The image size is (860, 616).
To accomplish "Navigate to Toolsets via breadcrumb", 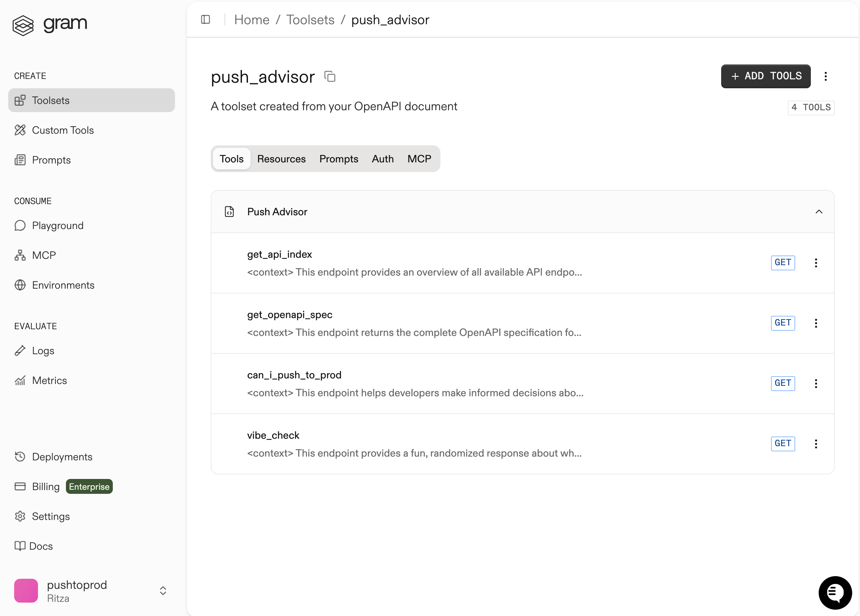I will point(310,19).
